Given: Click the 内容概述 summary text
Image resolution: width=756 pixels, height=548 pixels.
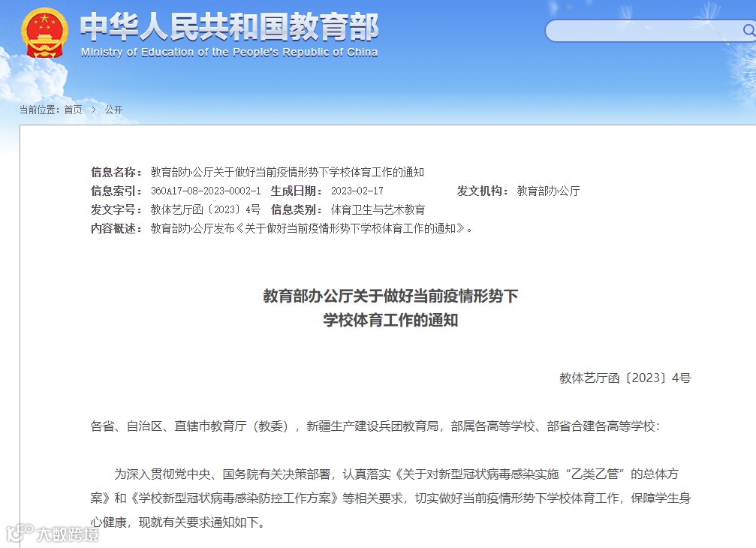Looking at the screenshot, I should click(312, 228).
